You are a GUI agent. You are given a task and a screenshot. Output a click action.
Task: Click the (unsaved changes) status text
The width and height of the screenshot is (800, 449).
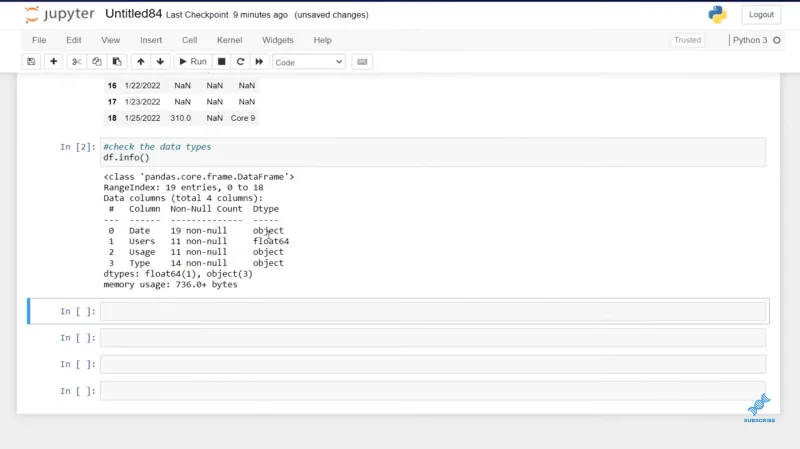tap(332, 15)
